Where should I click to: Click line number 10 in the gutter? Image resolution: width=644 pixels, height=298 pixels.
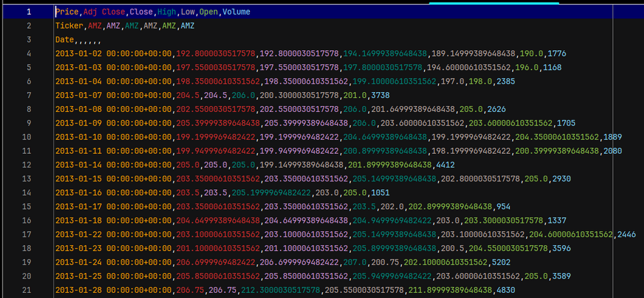point(29,137)
